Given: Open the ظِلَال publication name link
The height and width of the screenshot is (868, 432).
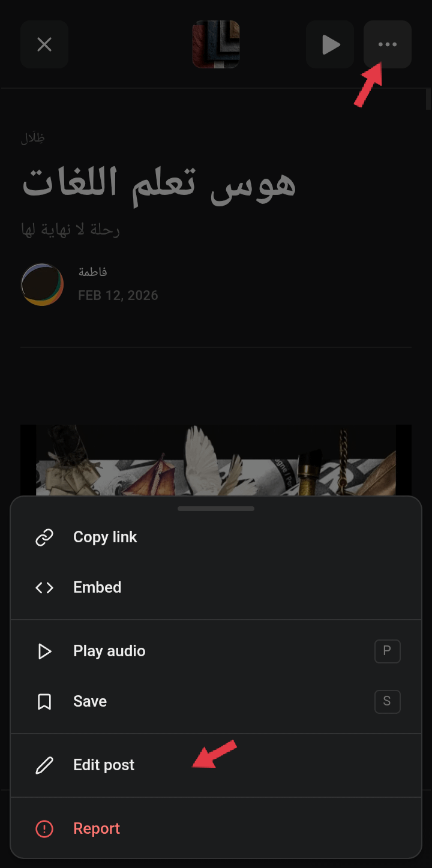Looking at the screenshot, I should click(32, 137).
